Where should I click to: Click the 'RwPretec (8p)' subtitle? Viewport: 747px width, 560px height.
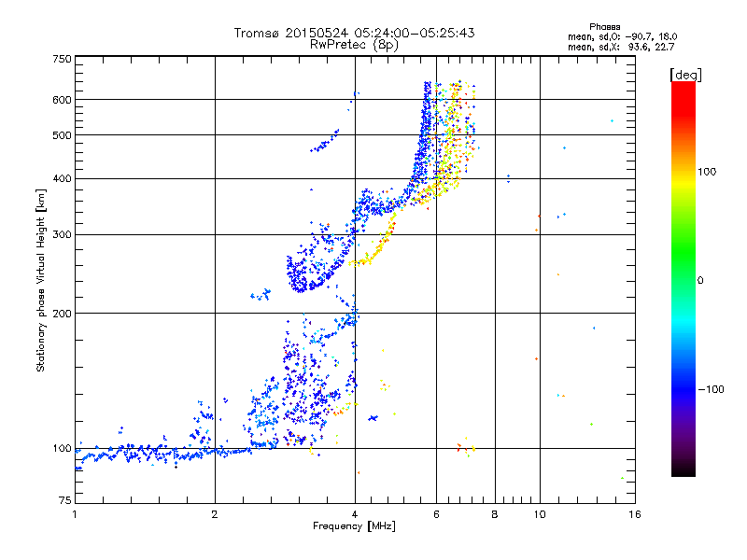[x=354, y=45]
